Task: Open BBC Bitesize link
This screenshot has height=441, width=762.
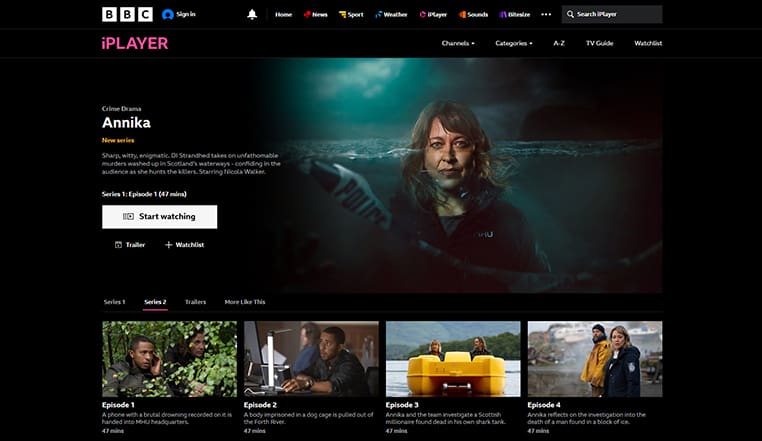Action: click(515, 15)
